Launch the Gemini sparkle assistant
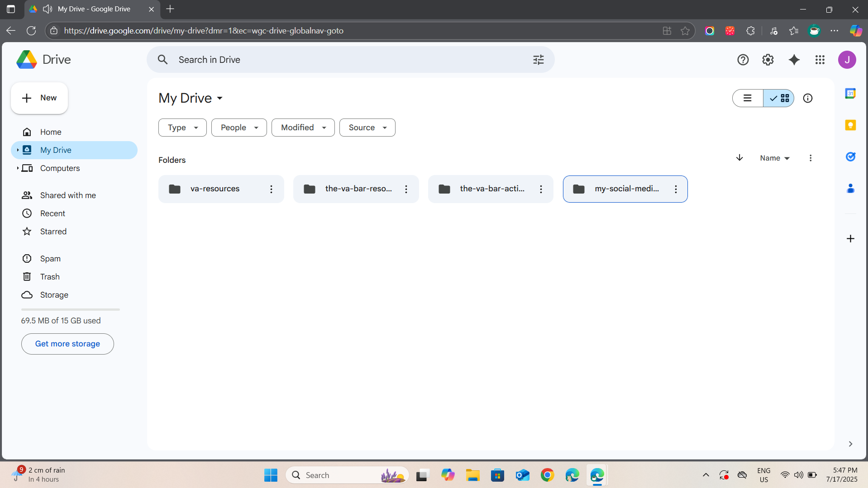 pos(794,60)
